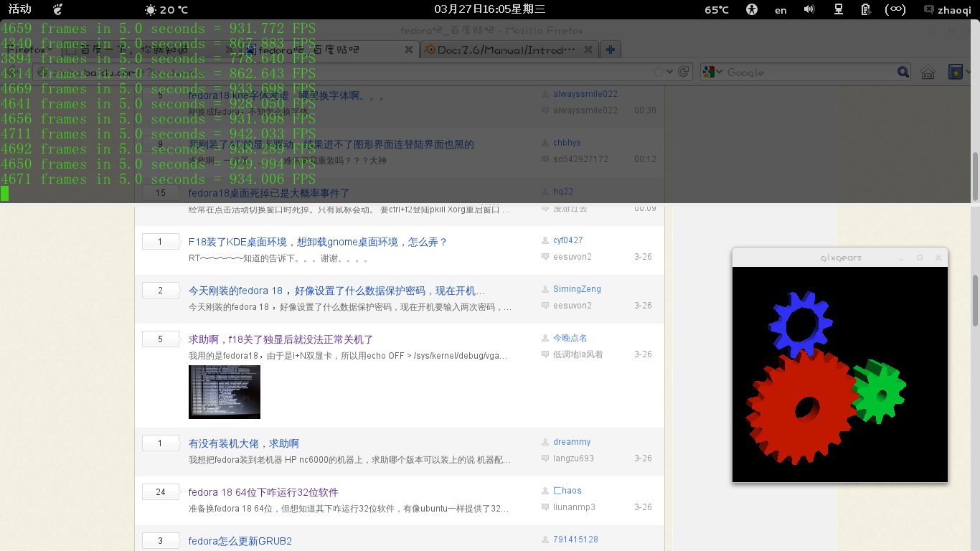The image size is (980, 551).
Task: Click the GNOME foot icon in top bar
Action: click(58, 9)
